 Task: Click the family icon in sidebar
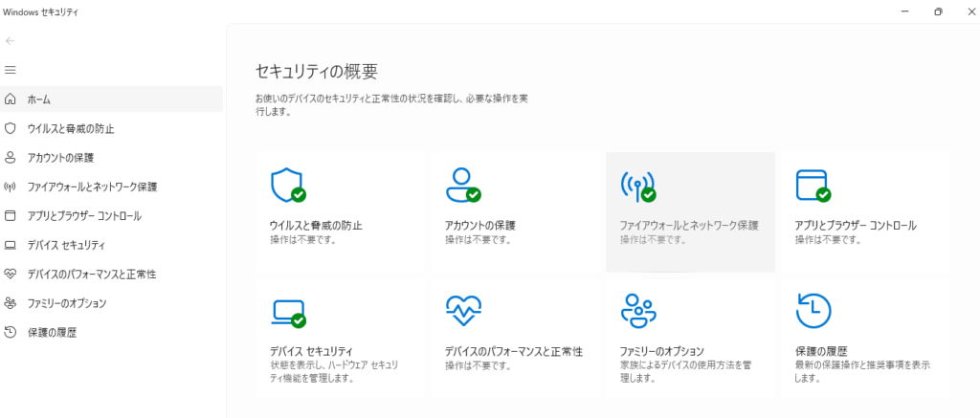click(10, 303)
